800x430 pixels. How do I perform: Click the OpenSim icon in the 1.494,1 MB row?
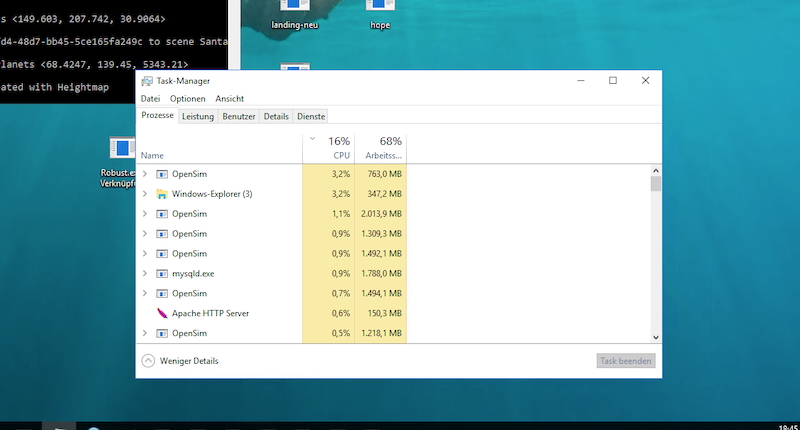(x=162, y=293)
